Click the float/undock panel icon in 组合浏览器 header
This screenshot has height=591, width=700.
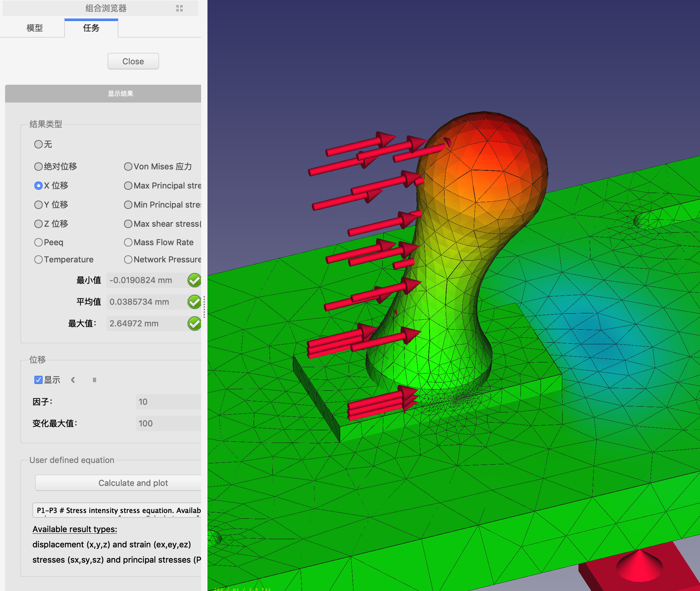[179, 8]
